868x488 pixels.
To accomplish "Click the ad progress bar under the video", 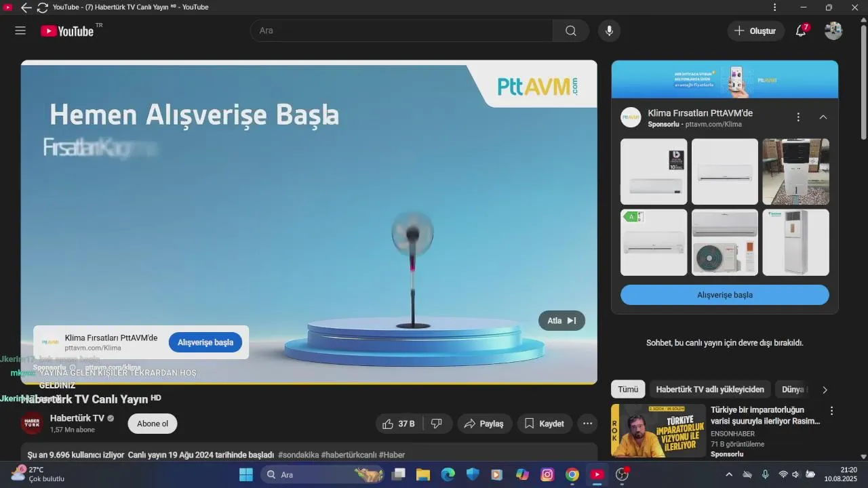I will coord(309,384).
